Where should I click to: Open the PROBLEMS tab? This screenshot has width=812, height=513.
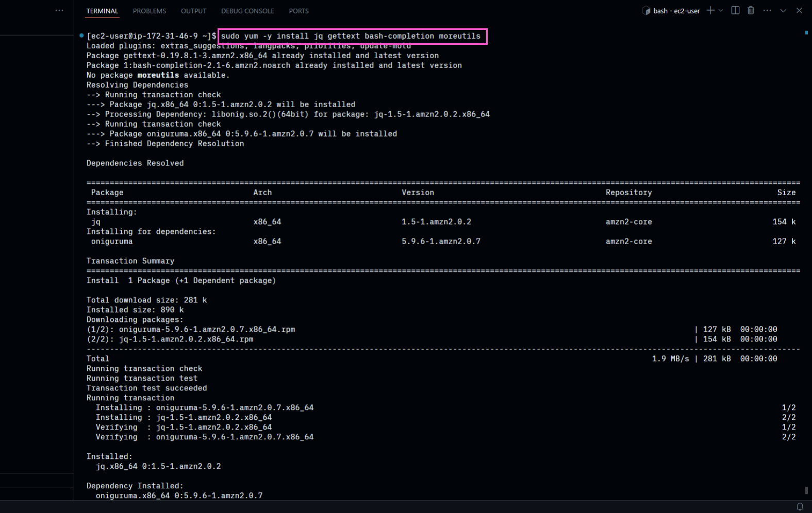(x=150, y=11)
